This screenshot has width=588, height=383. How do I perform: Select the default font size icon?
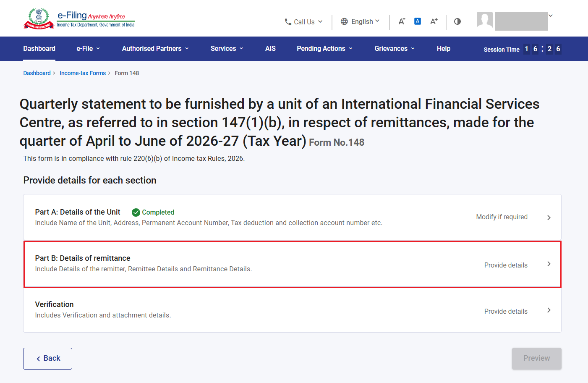[x=418, y=21]
